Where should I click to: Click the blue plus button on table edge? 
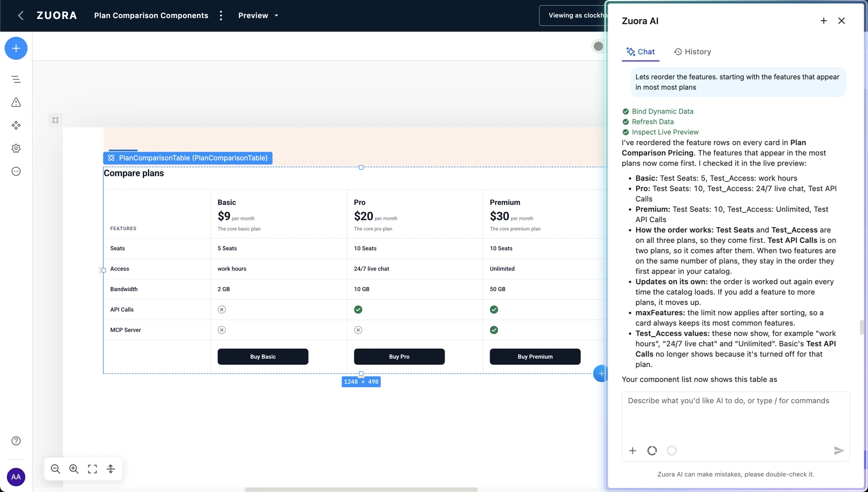[x=600, y=374]
